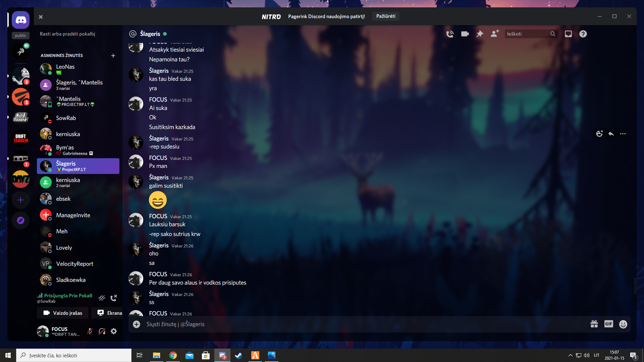644x362 pixels.
Task: Open kerniuska 2 nariai group chat
Action: [78, 182]
